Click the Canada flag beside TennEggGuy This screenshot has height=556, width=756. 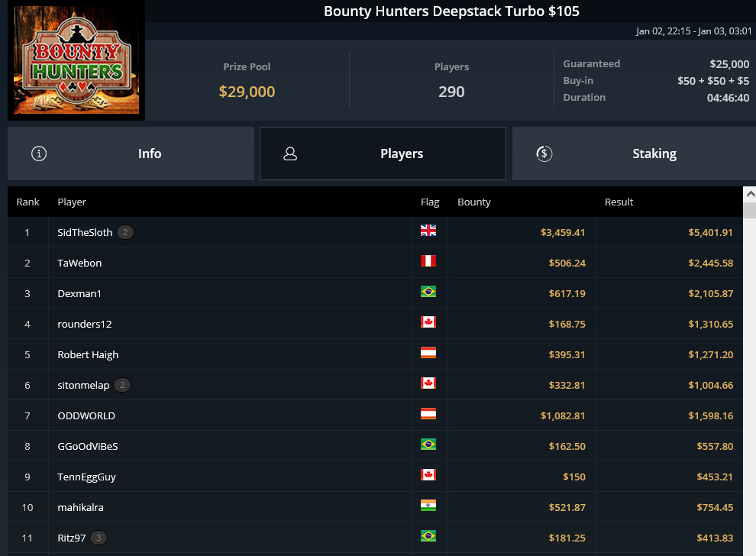(x=428, y=474)
